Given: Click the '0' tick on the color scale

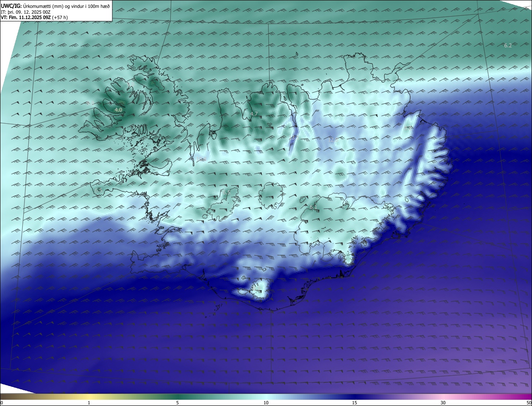Looking at the screenshot, I should [2, 403].
